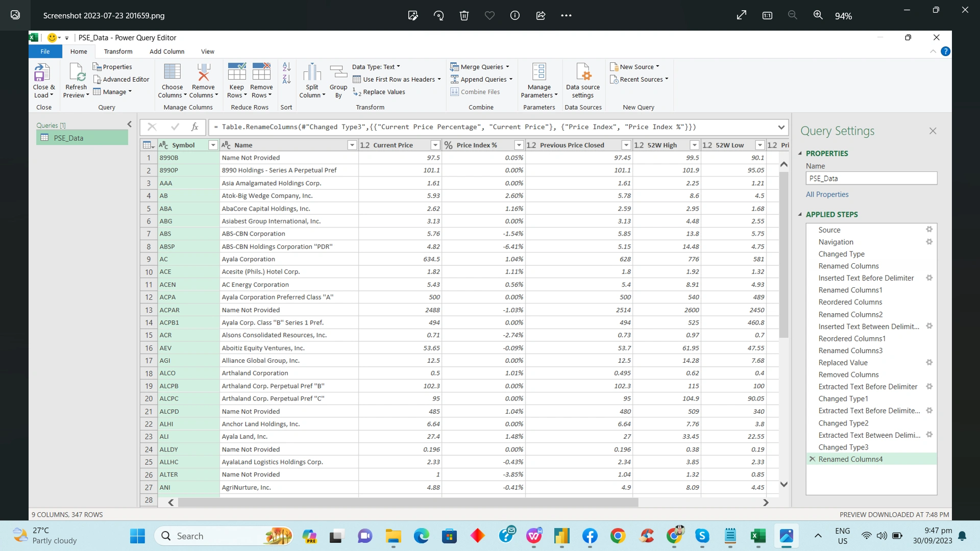Click Replace Values
This screenshot has width=980, height=551.
pyautogui.click(x=383, y=92)
